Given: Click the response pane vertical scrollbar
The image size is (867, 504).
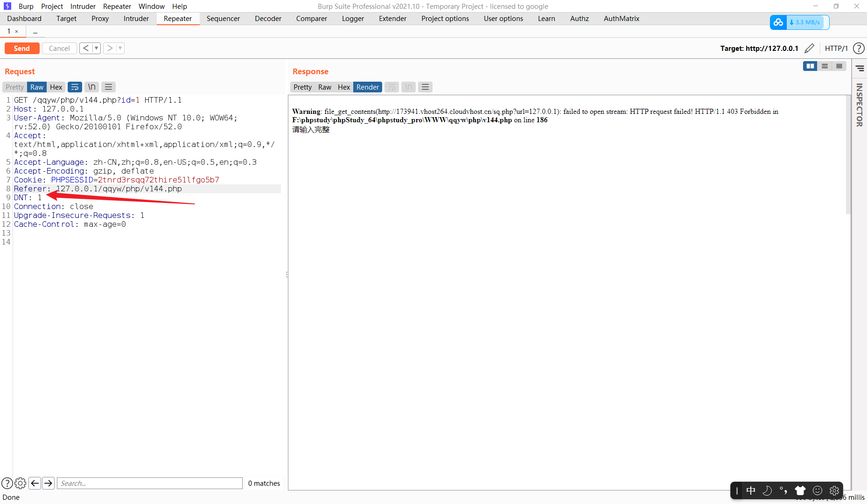Looking at the screenshot, I should [848, 154].
